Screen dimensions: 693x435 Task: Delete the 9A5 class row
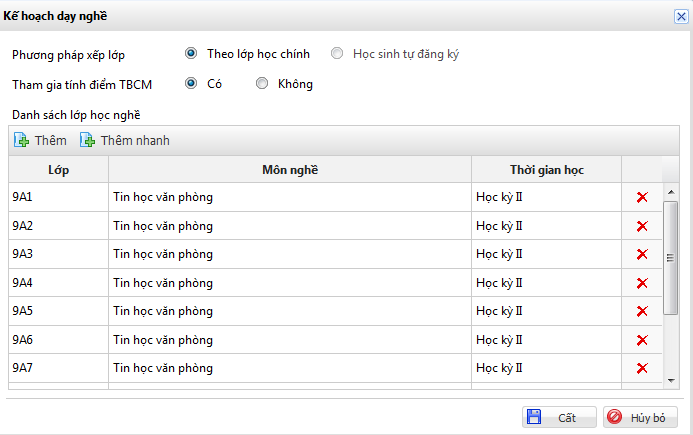[x=642, y=311]
